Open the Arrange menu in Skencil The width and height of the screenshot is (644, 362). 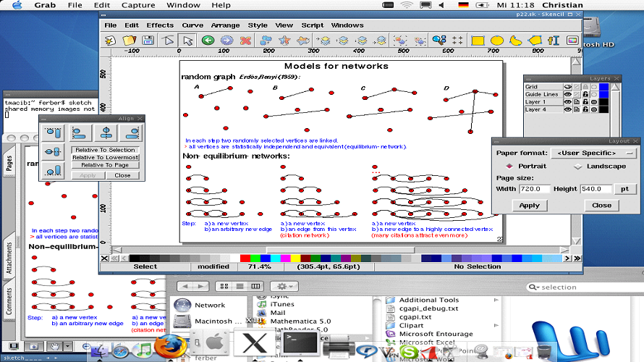pos(225,25)
